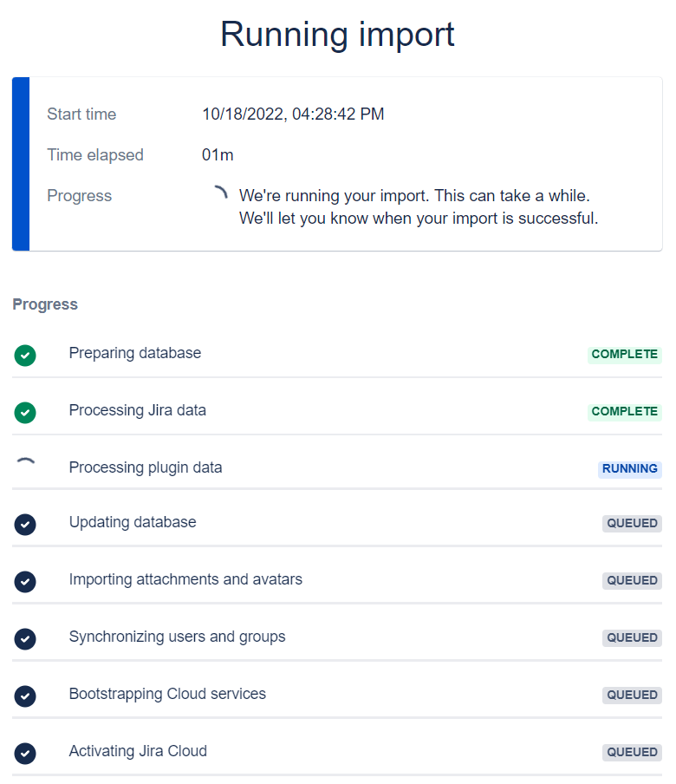Click the dark check icon for Updating database
Viewport: 676px width, 784px height.
pos(25,524)
